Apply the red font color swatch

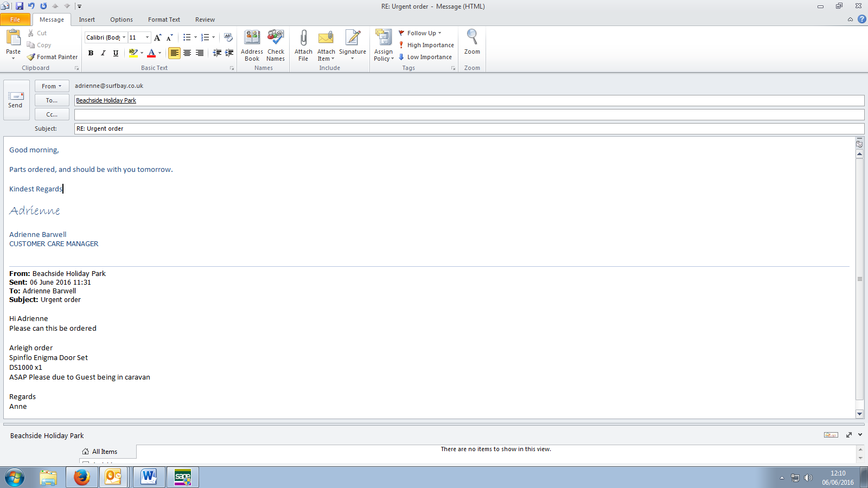[x=151, y=53]
